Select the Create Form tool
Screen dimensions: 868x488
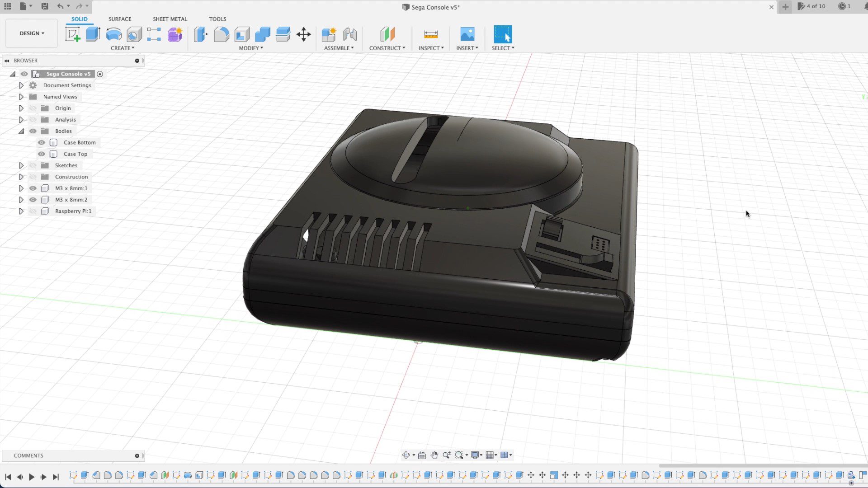coord(175,34)
